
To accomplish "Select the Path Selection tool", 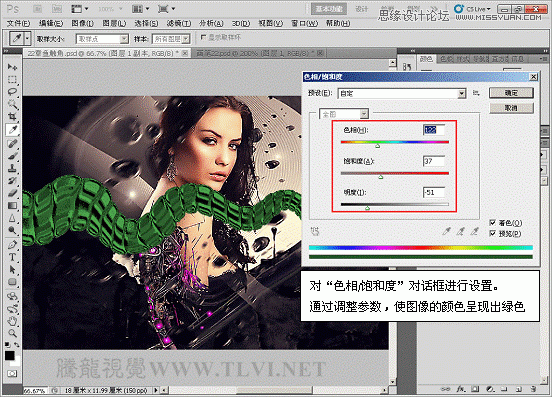I will click(x=12, y=270).
